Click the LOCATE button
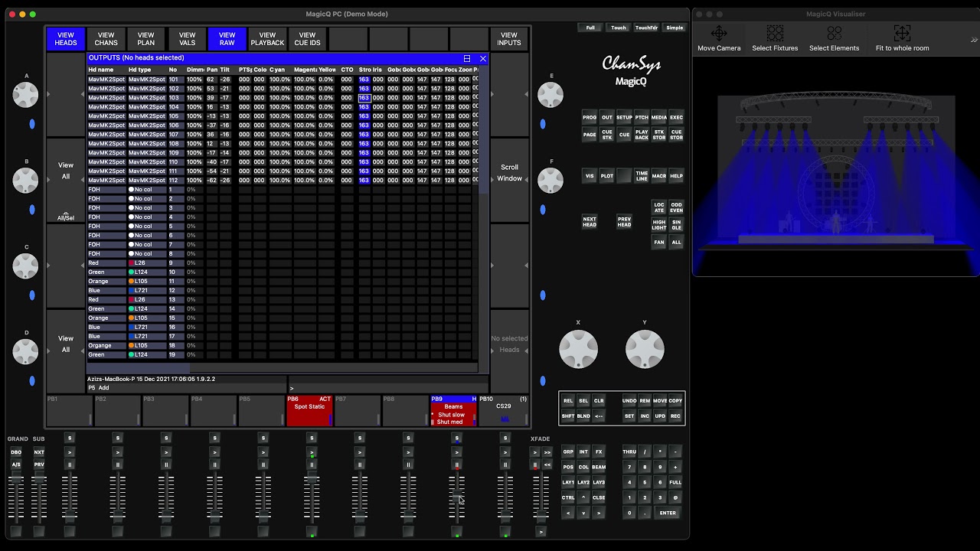The image size is (980, 551). coord(659,207)
